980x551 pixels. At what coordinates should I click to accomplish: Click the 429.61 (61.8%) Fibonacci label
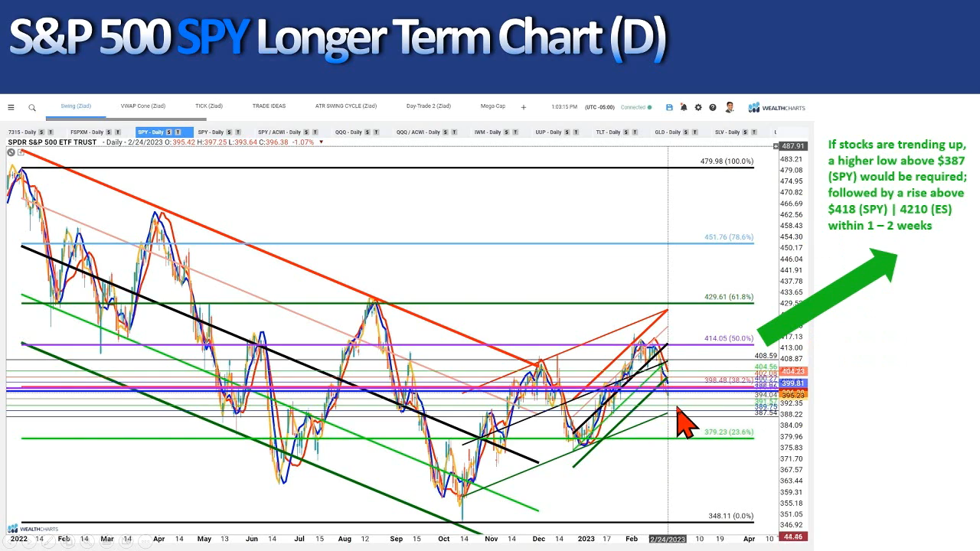click(729, 297)
